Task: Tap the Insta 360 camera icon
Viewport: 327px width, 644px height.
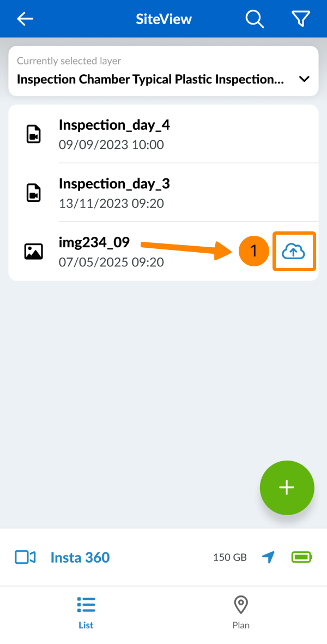Action: coord(25,557)
